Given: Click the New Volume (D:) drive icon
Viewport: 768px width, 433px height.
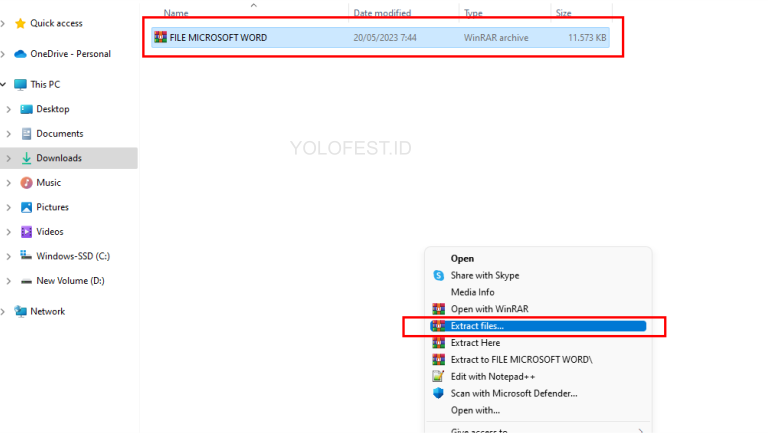Looking at the screenshot, I should 26,281.
